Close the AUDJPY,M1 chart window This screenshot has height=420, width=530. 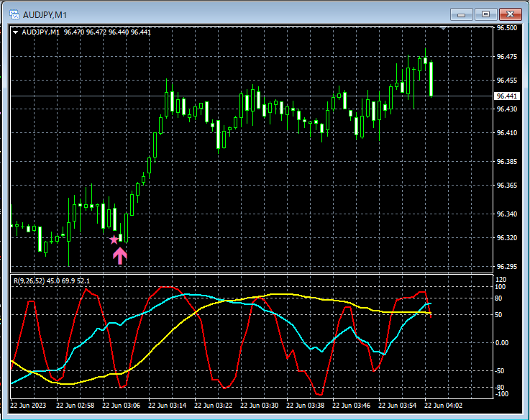pos(510,14)
